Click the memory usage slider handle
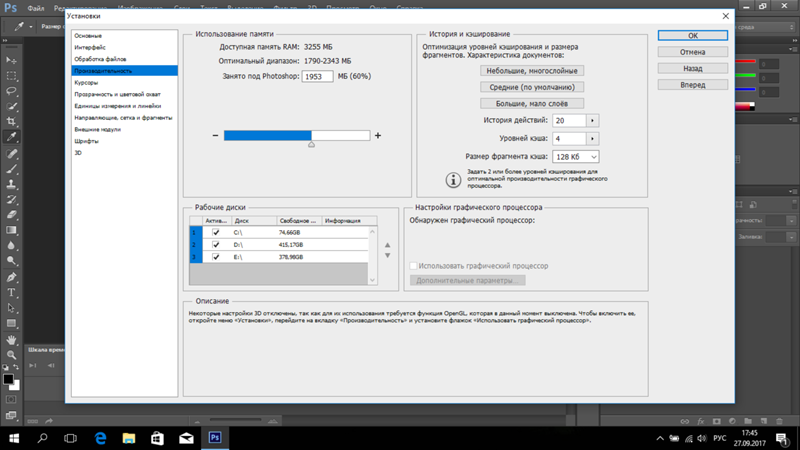 (x=311, y=144)
